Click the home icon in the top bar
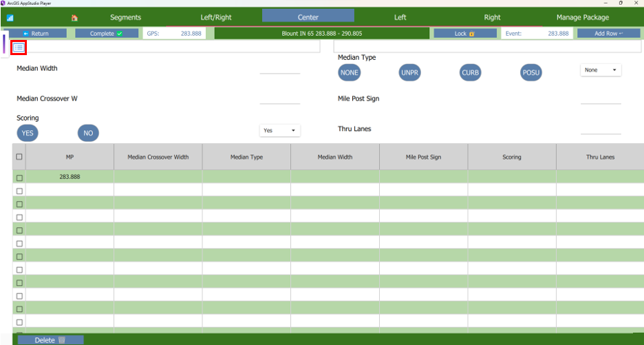This screenshot has width=644, height=345. pos(74,18)
